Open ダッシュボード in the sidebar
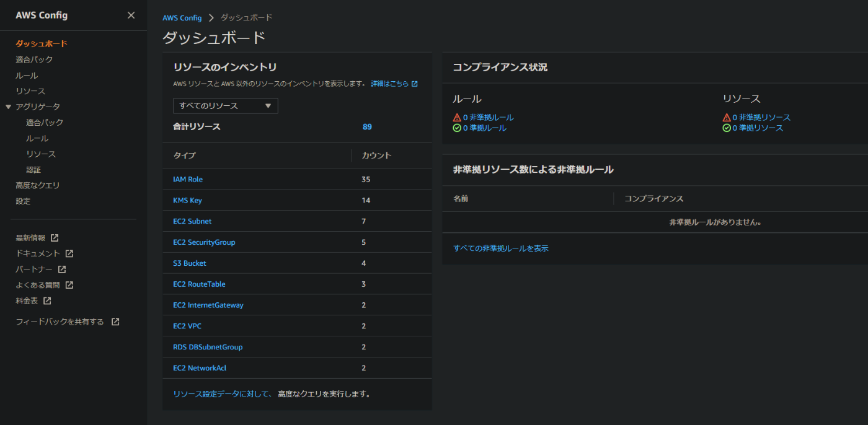Image resolution: width=868 pixels, height=425 pixels. 42,44
